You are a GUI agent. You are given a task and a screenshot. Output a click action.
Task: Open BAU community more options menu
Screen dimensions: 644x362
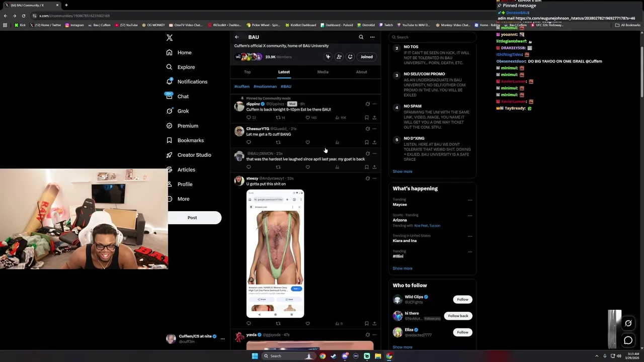372,37
